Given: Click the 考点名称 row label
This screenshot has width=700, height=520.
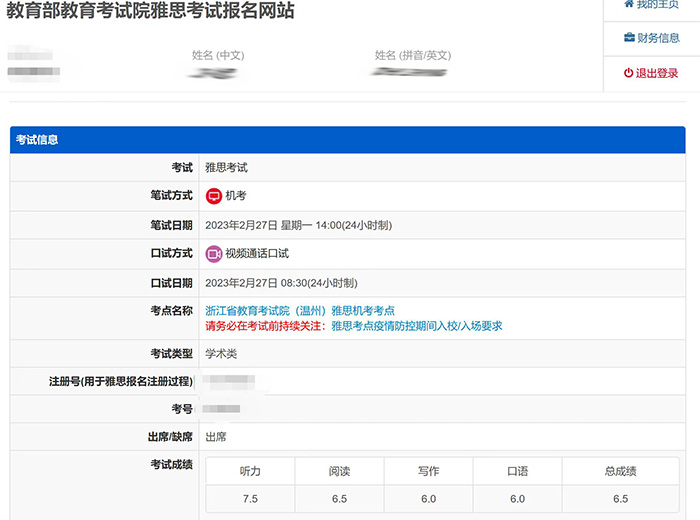Looking at the screenshot, I should tap(171, 311).
